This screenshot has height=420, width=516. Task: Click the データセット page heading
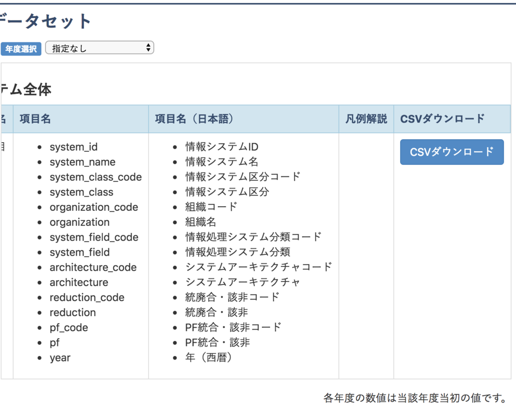(x=45, y=21)
